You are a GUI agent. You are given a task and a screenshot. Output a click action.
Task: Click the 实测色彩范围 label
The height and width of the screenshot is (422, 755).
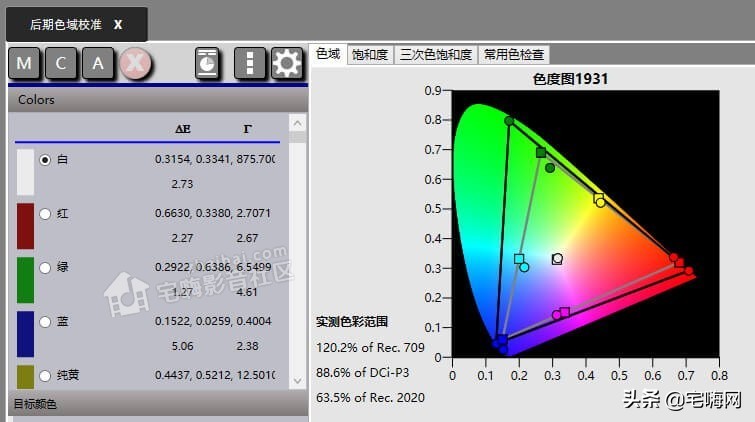point(352,322)
